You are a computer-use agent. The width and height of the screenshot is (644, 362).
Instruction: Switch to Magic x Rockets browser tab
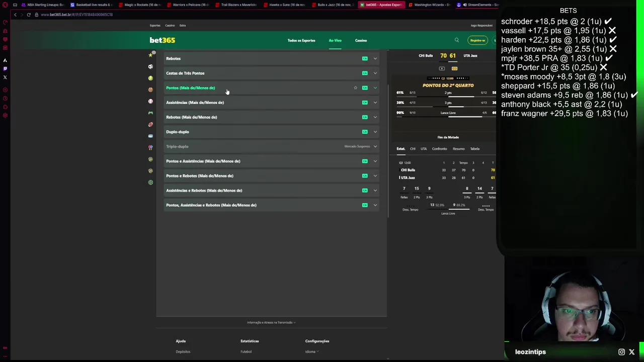coord(139,5)
